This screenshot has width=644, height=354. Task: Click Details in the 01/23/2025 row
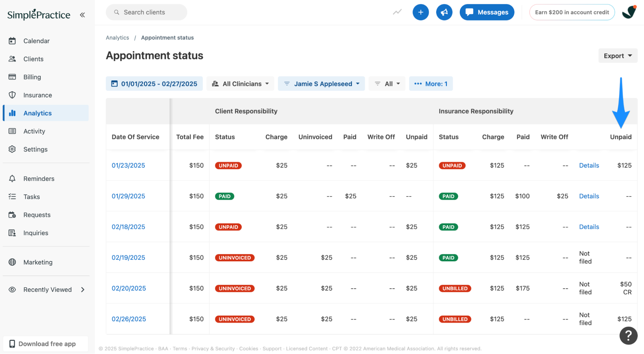pyautogui.click(x=589, y=165)
